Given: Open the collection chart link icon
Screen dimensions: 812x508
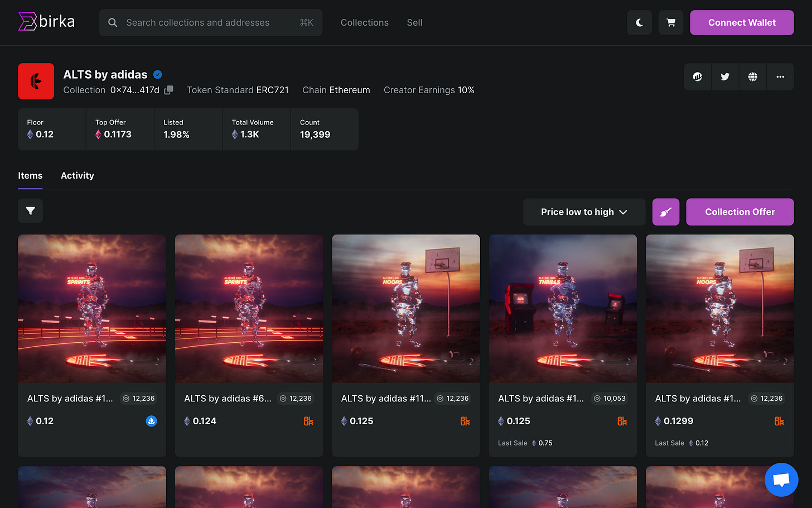Looking at the screenshot, I should point(698,77).
